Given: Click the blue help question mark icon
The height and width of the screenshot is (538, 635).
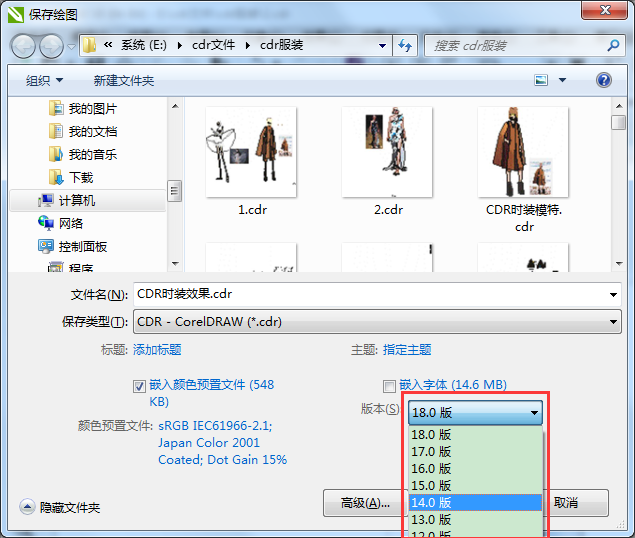Looking at the screenshot, I should point(603,80).
